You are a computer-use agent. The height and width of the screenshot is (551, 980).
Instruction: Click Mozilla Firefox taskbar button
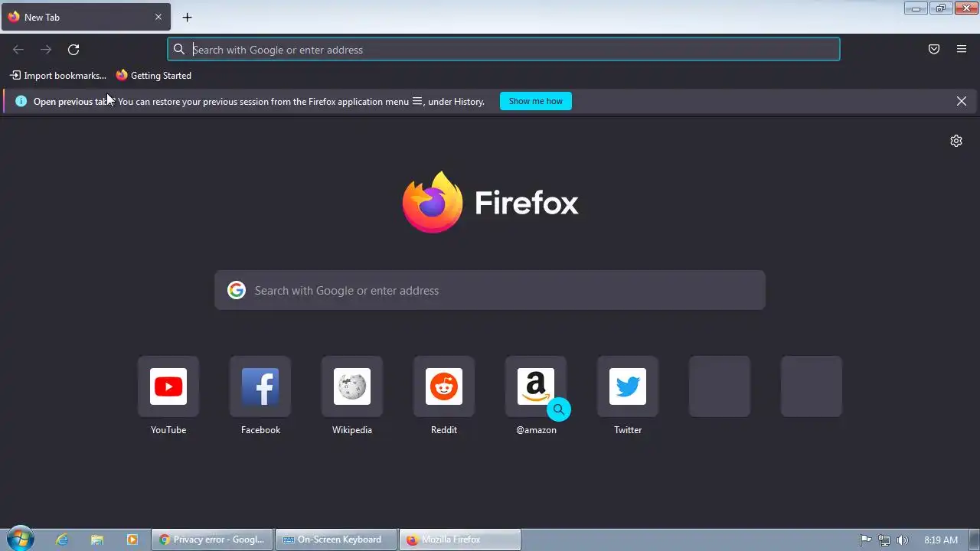pyautogui.click(x=460, y=540)
